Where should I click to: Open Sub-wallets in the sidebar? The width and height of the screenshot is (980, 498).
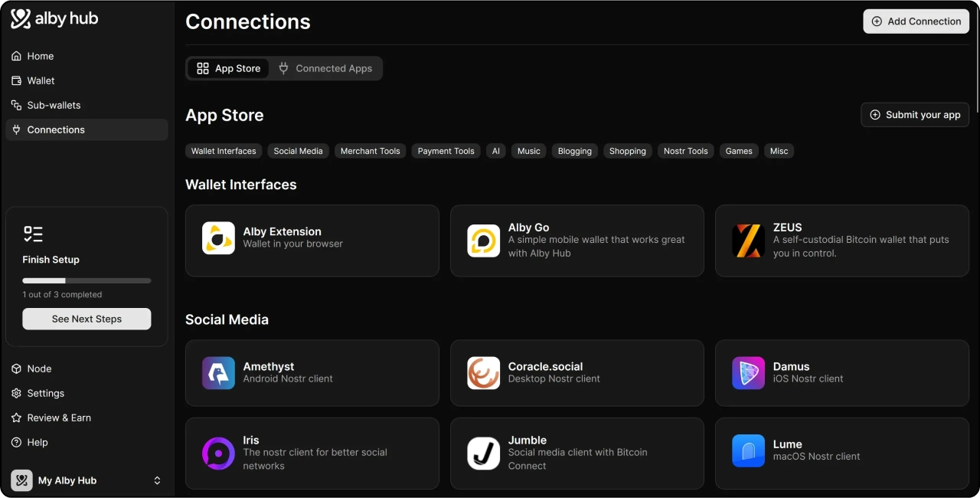[54, 105]
